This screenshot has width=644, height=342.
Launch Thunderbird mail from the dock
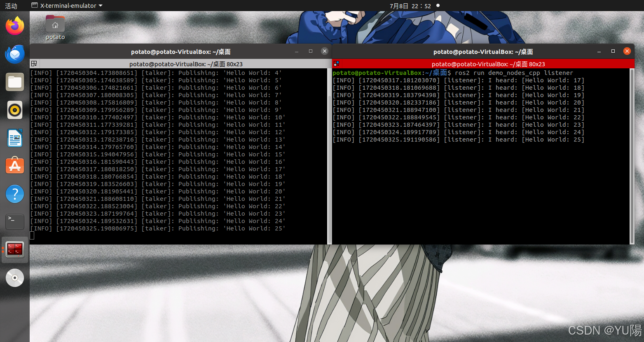(x=15, y=54)
